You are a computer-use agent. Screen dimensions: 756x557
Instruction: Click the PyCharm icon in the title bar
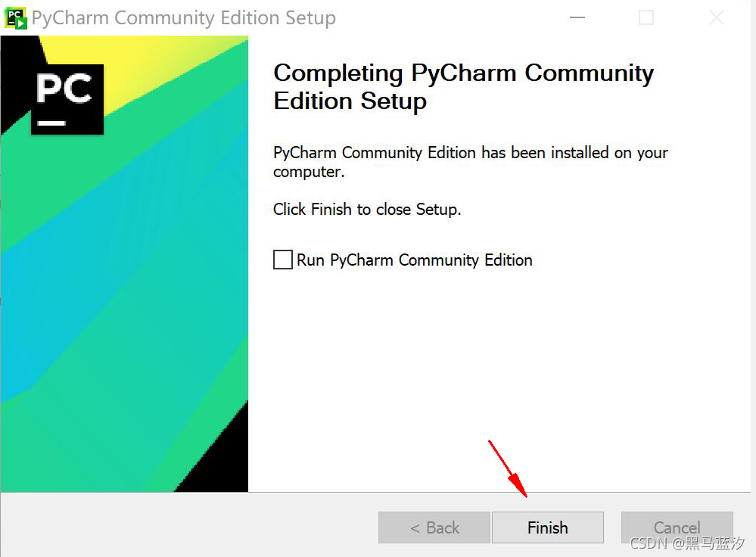pos(15,18)
